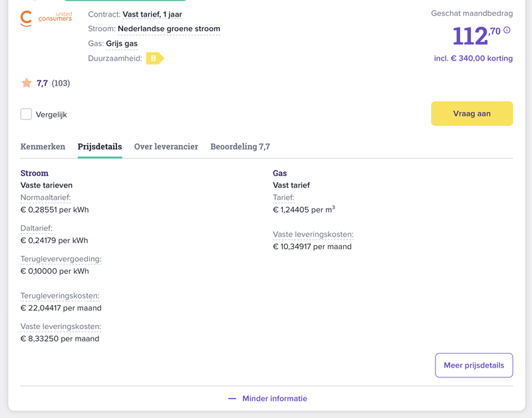Open the Beoordeling 7,7 tab
Image resolution: width=532 pixels, height=418 pixels.
(240, 147)
